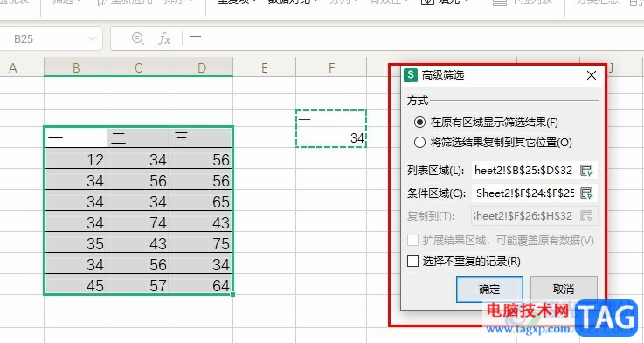644x343 pixels.
Task: Select column E header
Action: [264, 67]
